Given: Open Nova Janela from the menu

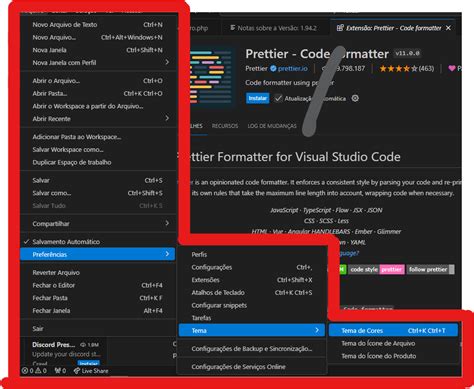Looking at the screenshot, I should point(98,50).
